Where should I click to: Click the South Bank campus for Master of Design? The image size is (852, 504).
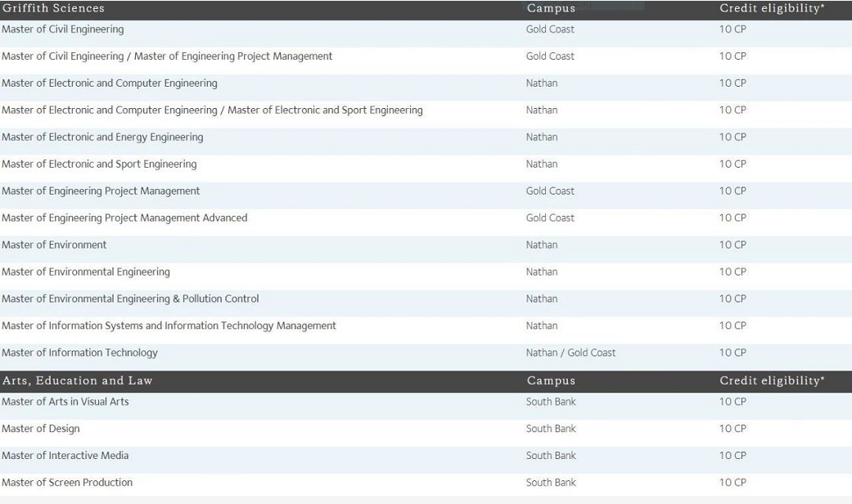click(551, 429)
